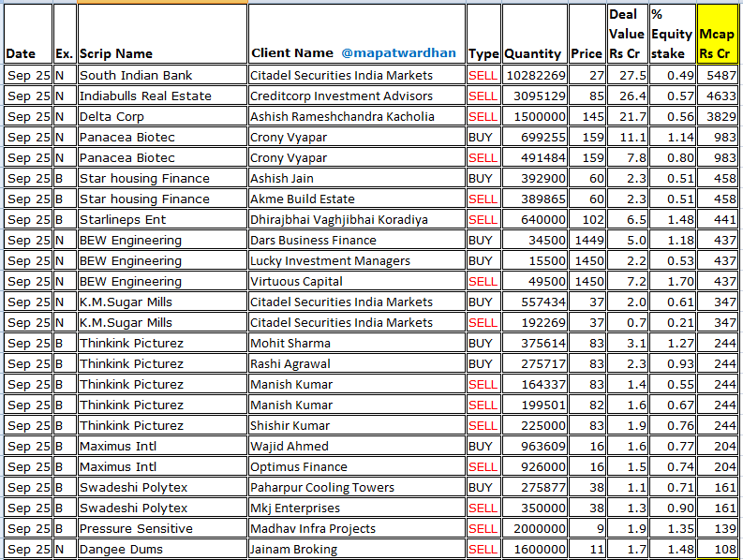
Task: Click quantity 699255 for Panacea Biotec
Action: 534,137
